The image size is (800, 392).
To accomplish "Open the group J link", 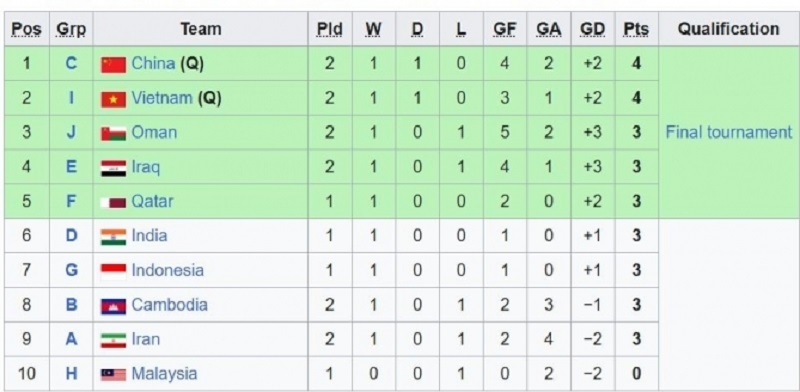I will (x=71, y=133).
